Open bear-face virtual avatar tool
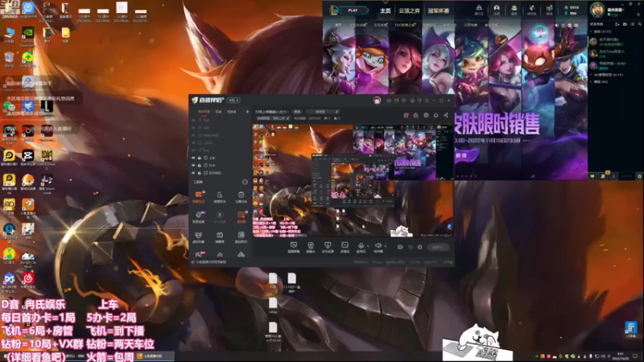The height and width of the screenshot is (362, 644). tap(199, 237)
